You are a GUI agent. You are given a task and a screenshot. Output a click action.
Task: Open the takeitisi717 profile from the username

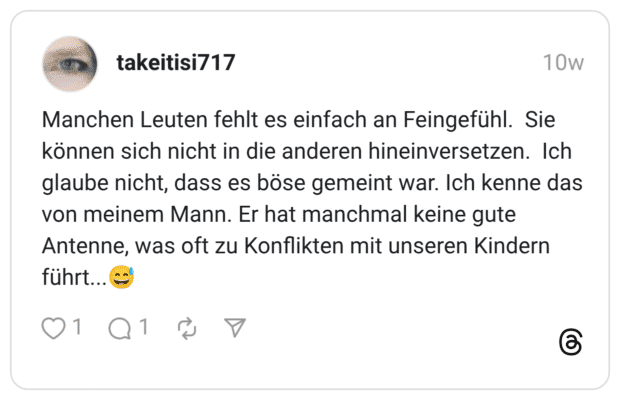click(176, 62)
